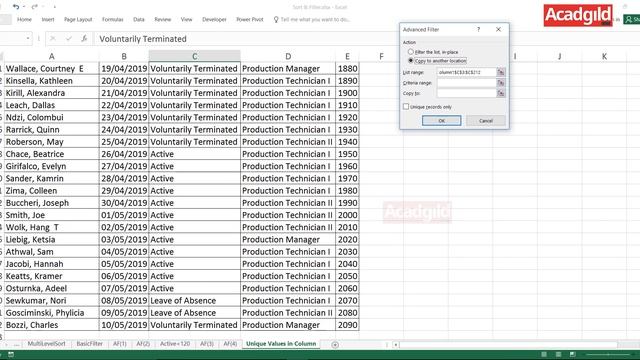Click cell 'Production Manager' in Liebig row

tap(288, 240)
